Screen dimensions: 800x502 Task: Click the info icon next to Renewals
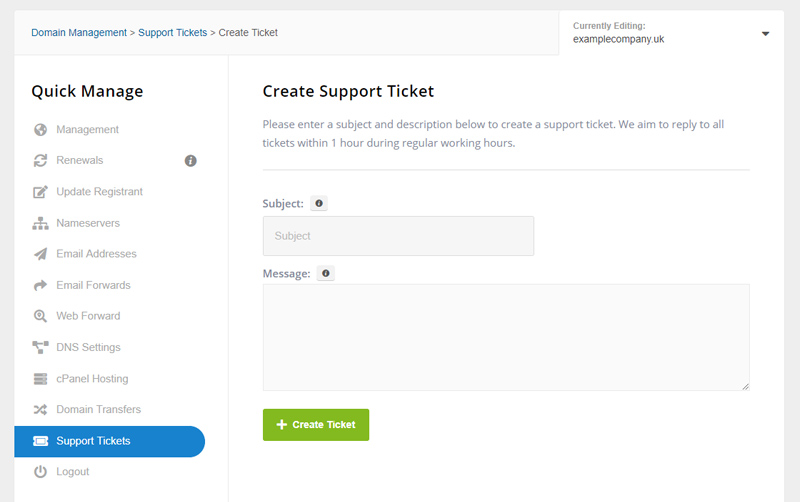point(191,161)
